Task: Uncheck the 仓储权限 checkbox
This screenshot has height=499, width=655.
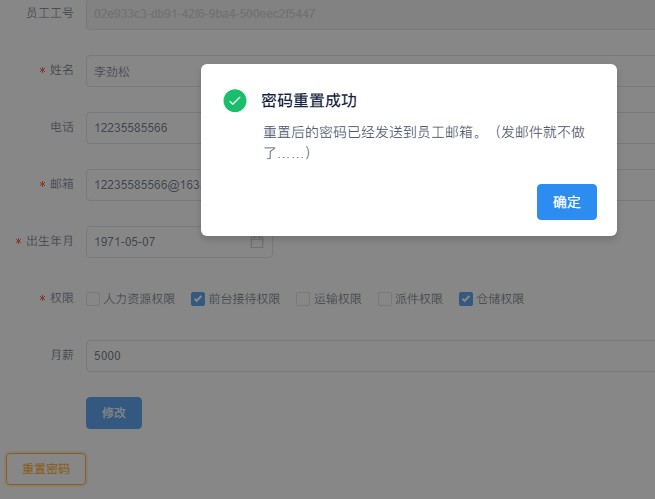Action: click(x=466, y=299)
